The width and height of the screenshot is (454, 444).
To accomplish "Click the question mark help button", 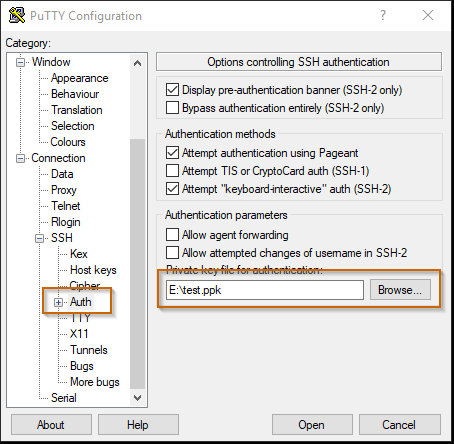I will pyautogui.click(x=383, y=15).
